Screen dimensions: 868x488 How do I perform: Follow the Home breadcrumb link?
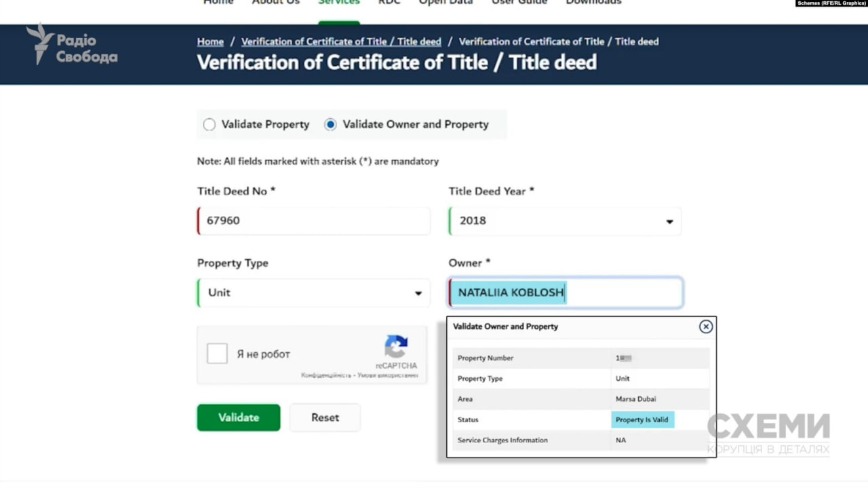click(x=210, y=41)
